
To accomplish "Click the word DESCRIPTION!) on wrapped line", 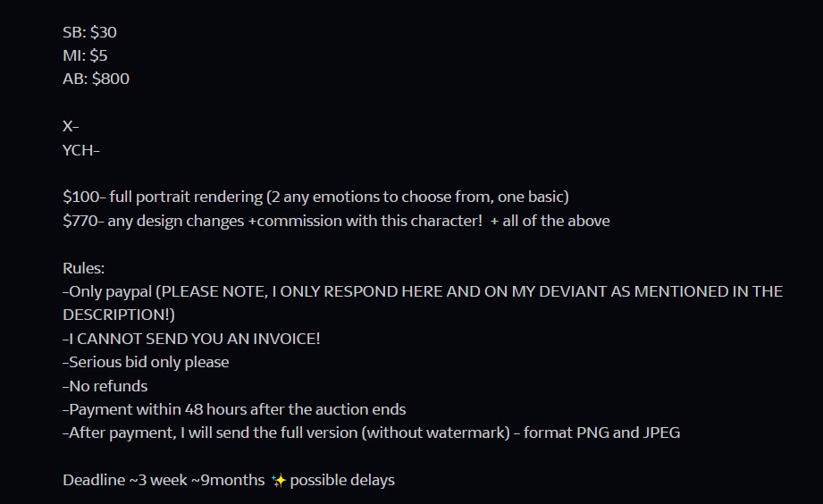I will point(119,315).
